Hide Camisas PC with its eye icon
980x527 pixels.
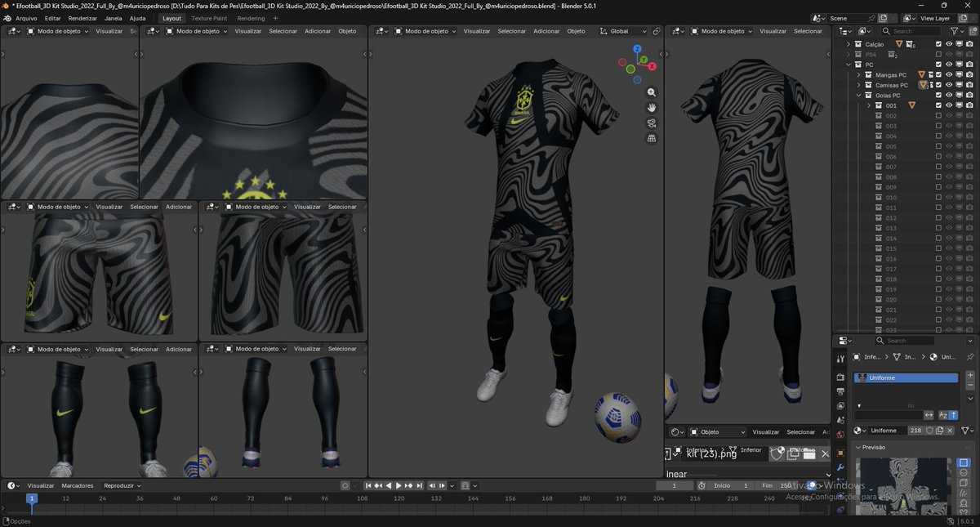click(x=949, y=85)
